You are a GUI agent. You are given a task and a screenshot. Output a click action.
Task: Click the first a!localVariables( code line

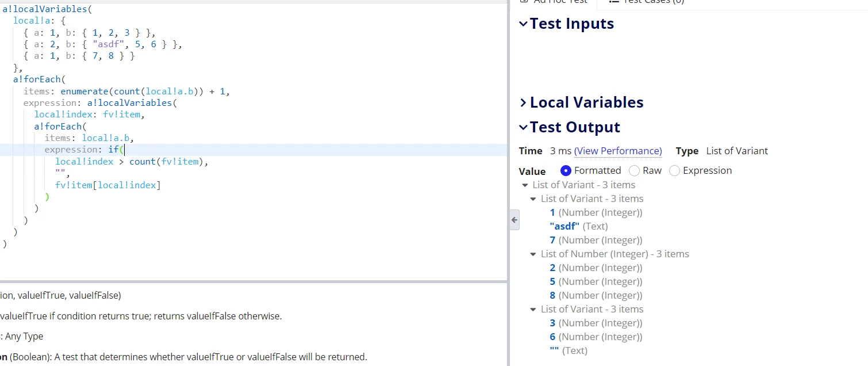tap(47, 9)
